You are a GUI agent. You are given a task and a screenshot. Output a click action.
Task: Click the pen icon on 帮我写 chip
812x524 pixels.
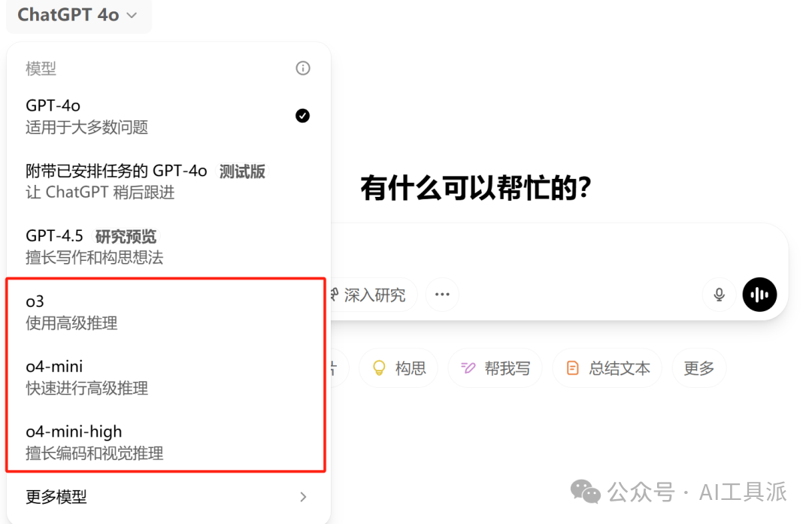[468, 368]
